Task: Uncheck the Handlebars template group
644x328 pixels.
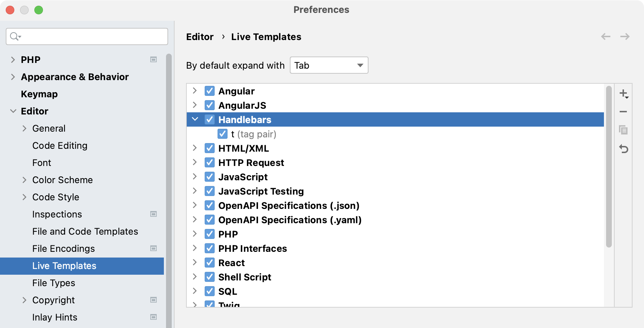Action: (x=209, y=120)
